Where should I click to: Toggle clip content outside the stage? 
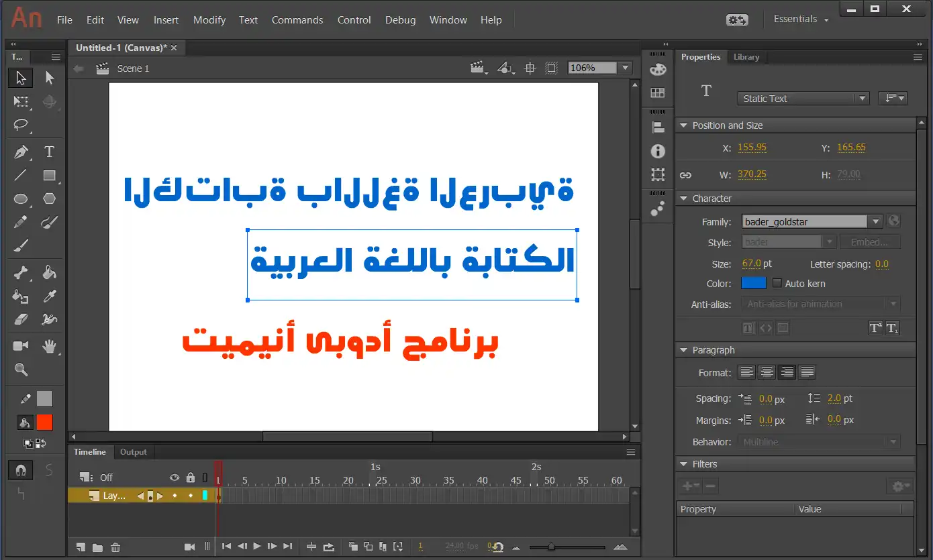pyautogui.click(x=552, y=68)
